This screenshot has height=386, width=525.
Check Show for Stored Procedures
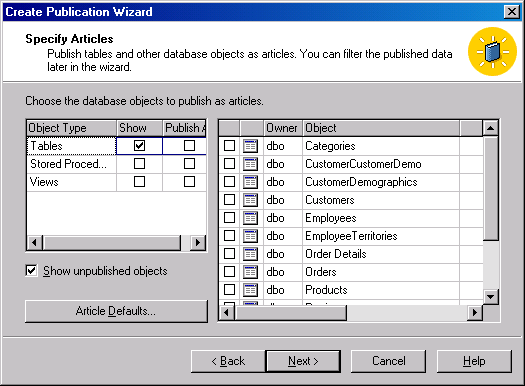[139, 164]
